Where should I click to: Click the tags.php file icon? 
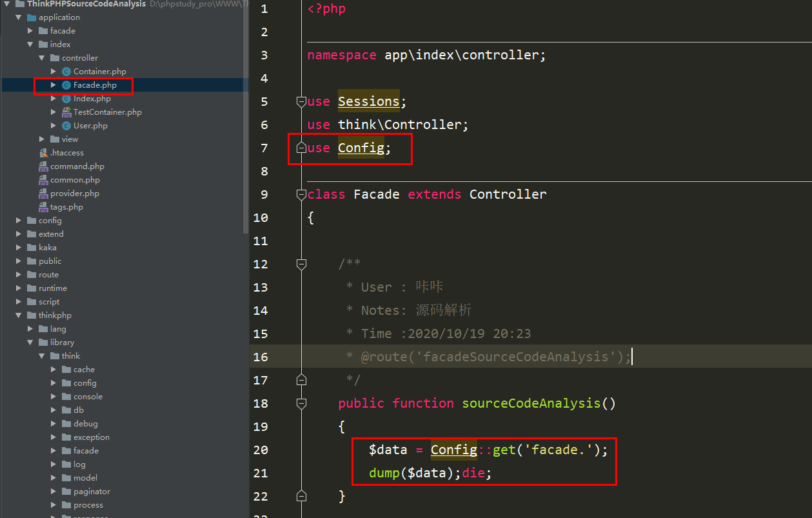[43, 207]
